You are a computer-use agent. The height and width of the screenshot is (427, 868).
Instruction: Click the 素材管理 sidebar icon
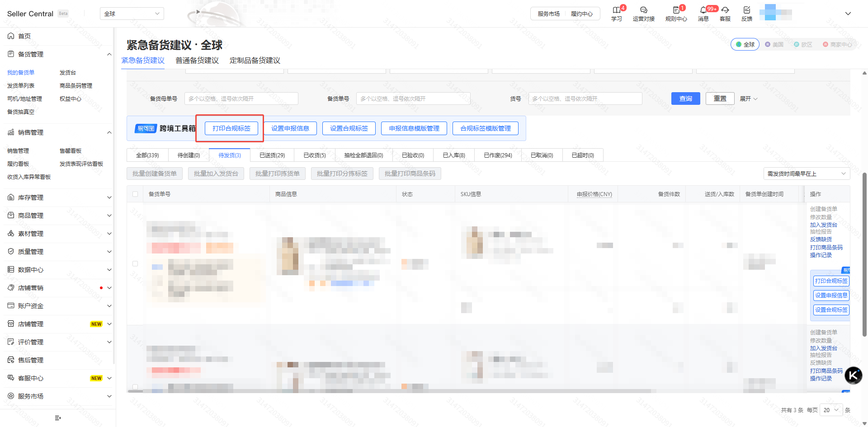pyautogui.click(x=11, y=233)
